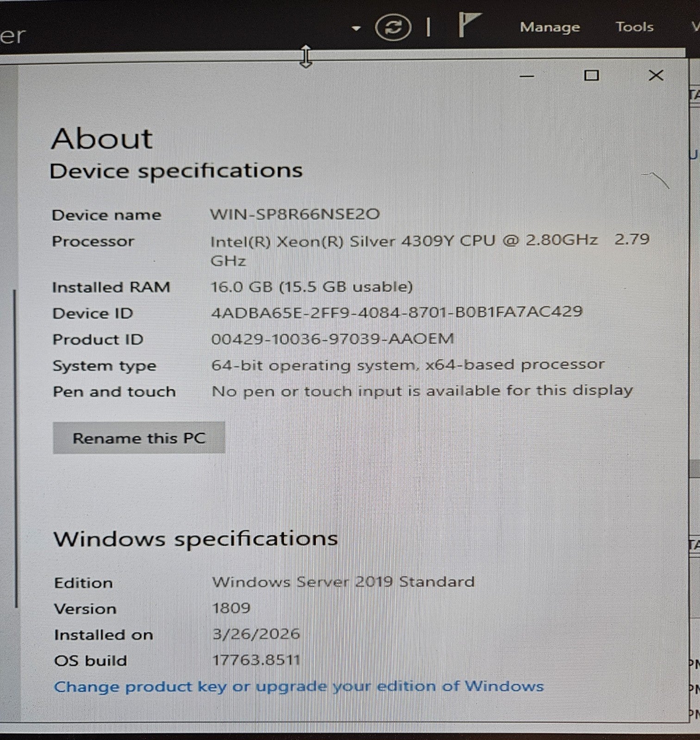
Task: Minimize the About settings window
Action: click(x=527, y=76)
